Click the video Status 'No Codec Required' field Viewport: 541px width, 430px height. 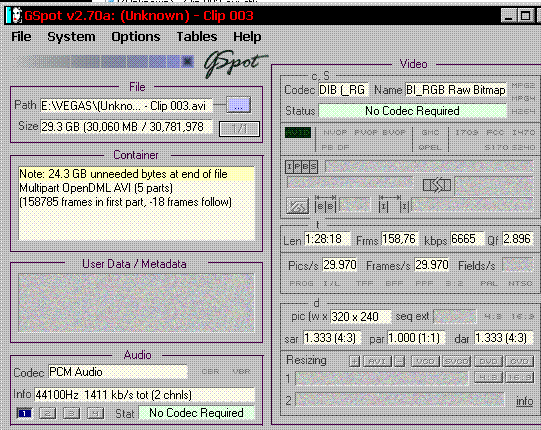pyautogui.click(x=412, y=111)
